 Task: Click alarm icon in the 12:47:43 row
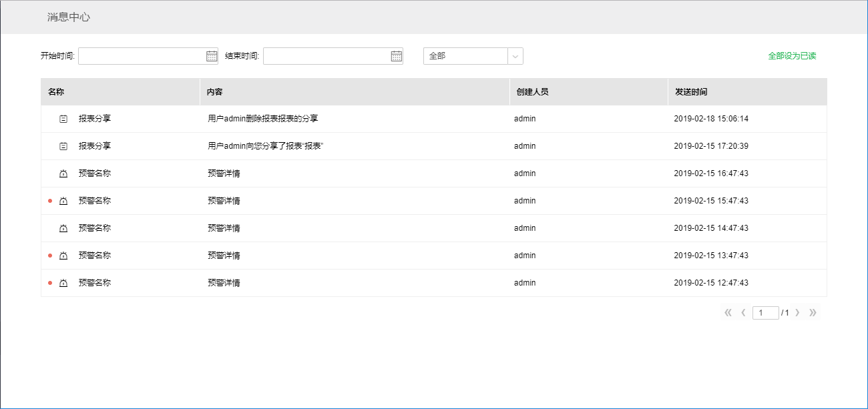(x=63, y=283)
